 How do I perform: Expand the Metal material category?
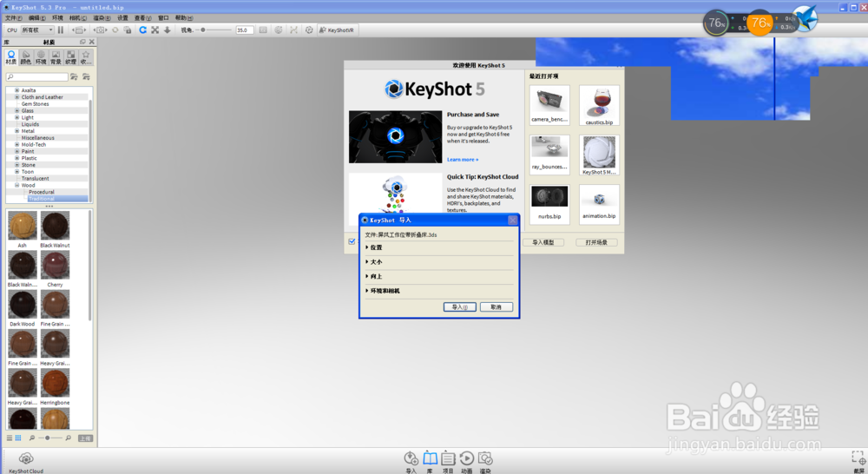coord(16,131)
